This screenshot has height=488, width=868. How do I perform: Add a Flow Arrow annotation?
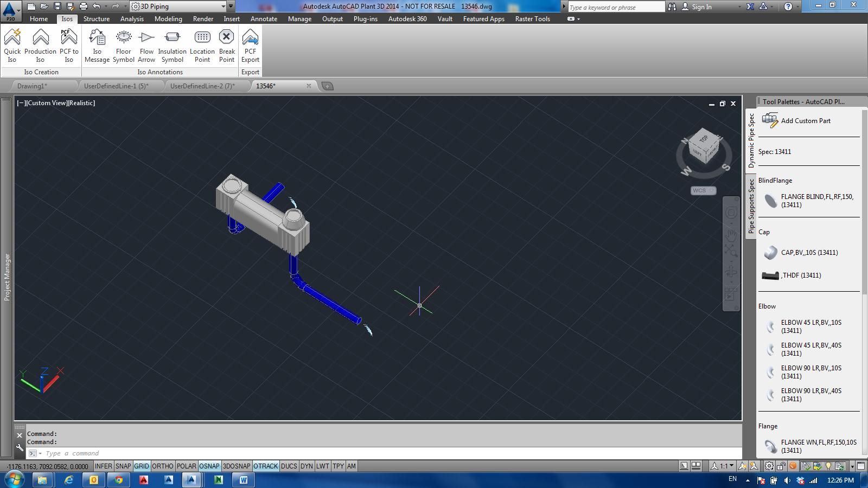click(x=146, y=46)
